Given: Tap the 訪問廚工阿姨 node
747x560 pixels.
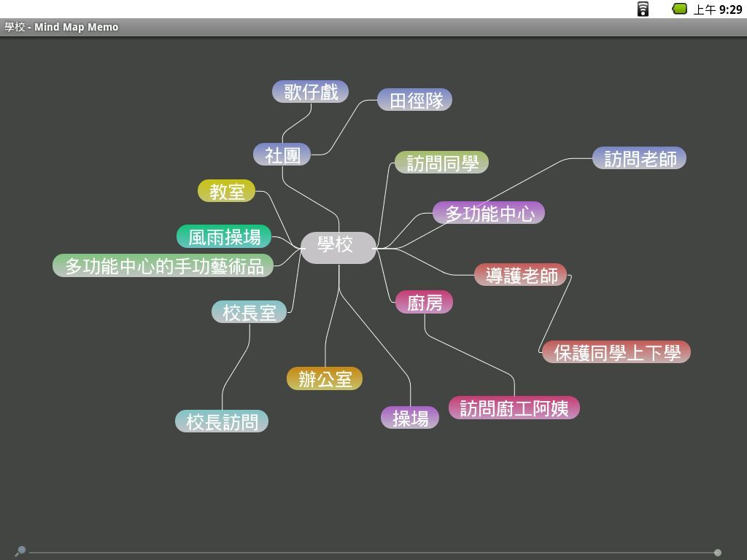Looking at the screenshot, I should pos(514,408).
